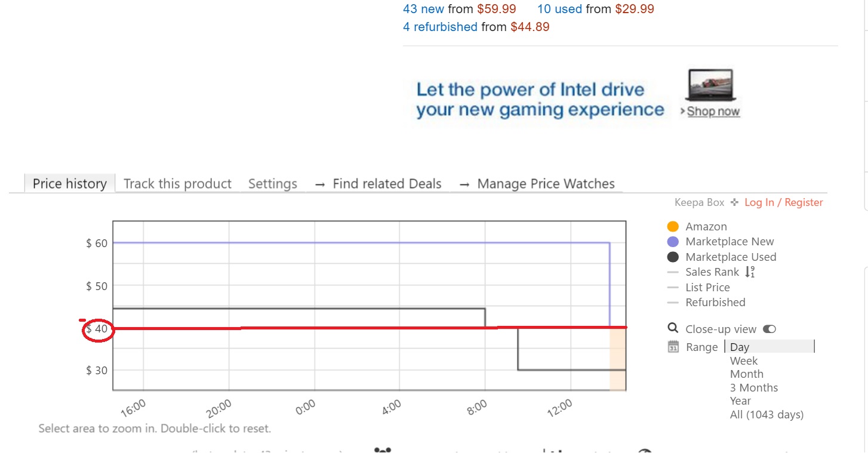This screenshot has height=453, width=868.
Task: Click Shop now in the Intel ad
Action: [713, 112]
